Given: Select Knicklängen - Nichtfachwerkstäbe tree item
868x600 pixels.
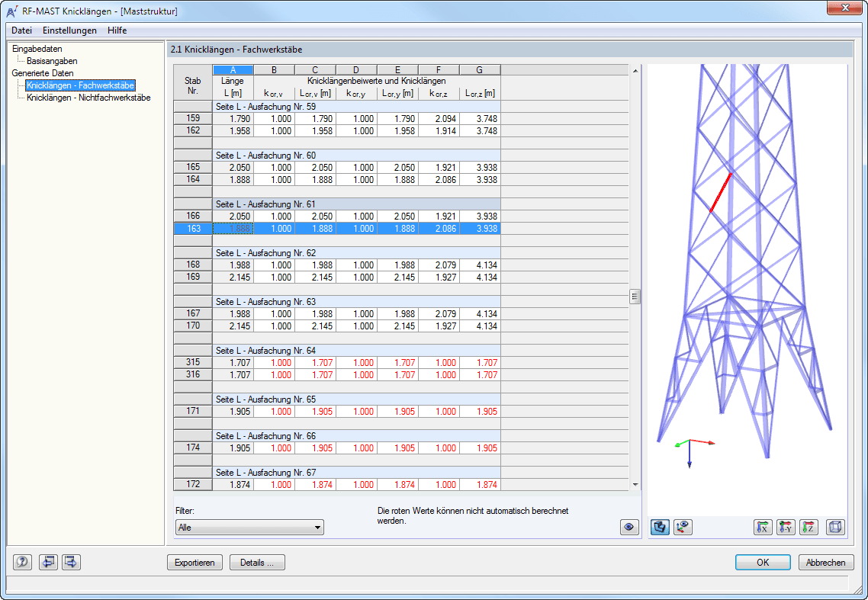Looking at the screenshot, I should [x=88, y=98].
